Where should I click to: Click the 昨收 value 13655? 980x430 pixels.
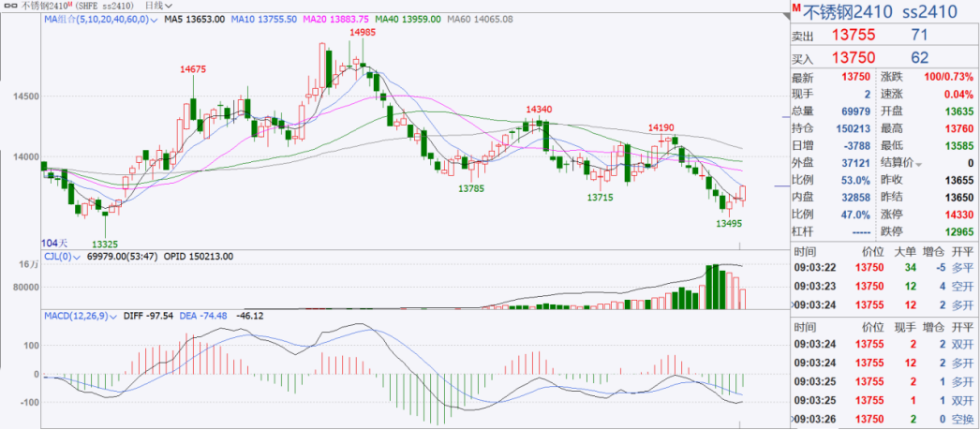click(959, 181)
